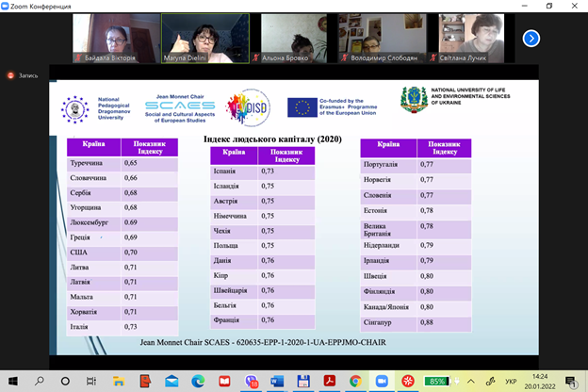Viewport: 588px width, 392px height.
Task: Launch Microsoft Edge from taskbar
Action: tap(198, 382)
